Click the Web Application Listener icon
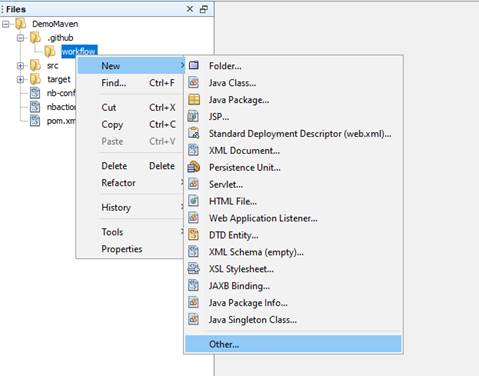 tap(194, 218)
